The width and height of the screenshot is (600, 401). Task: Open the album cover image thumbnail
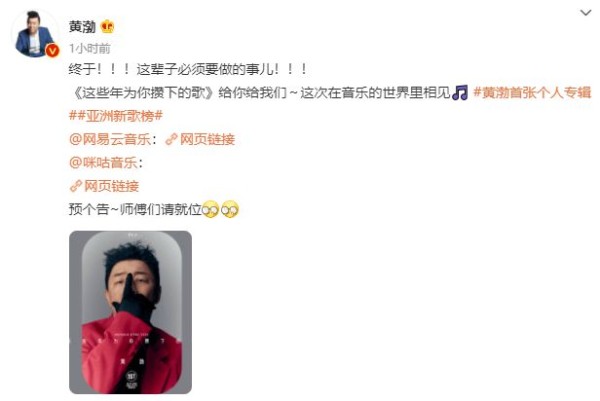coord(130,312)
